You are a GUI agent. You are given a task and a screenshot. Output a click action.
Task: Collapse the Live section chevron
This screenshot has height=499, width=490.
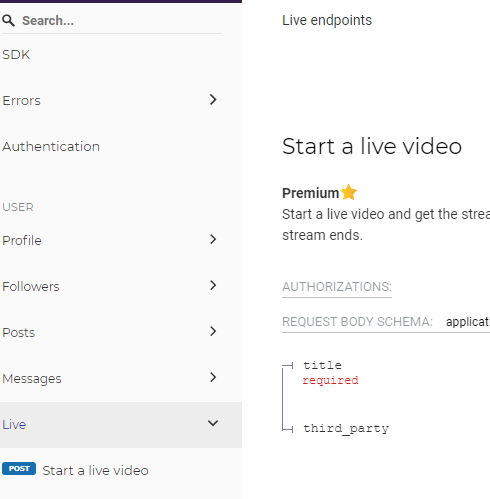click(213, 423)
